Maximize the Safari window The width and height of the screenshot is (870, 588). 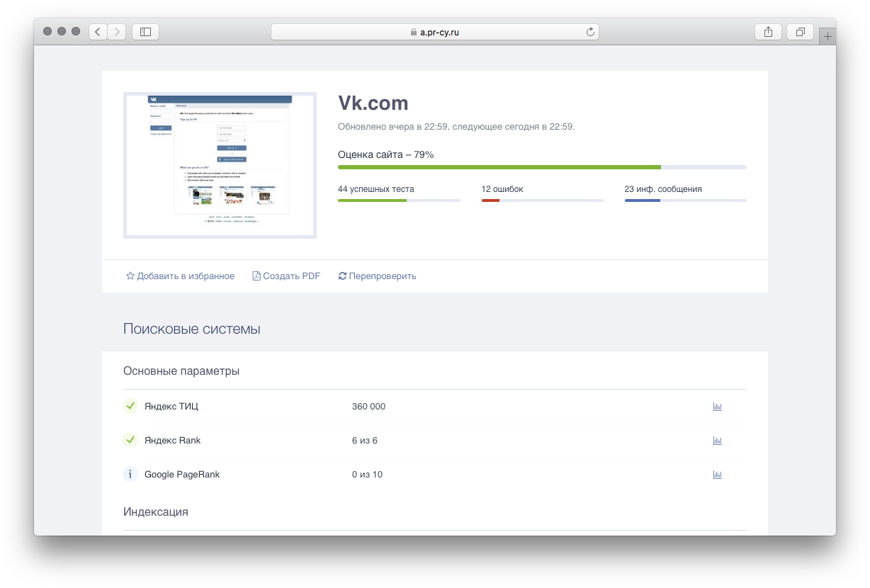76,31
